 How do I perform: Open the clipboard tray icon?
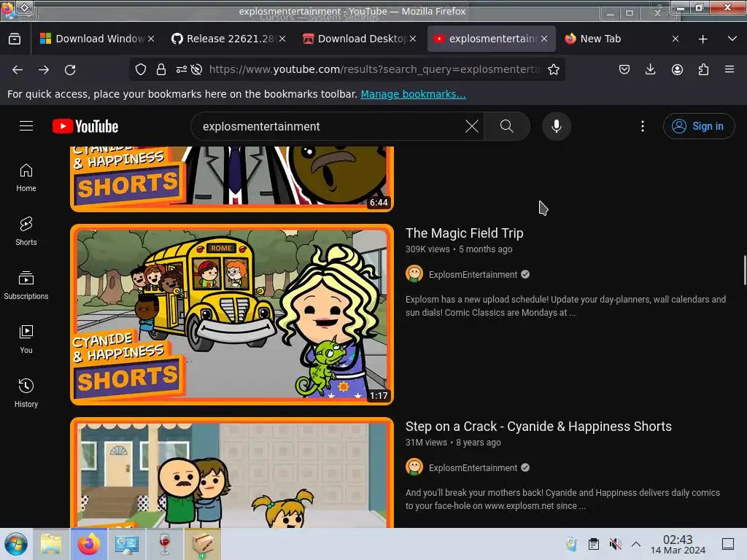(594, 544)
